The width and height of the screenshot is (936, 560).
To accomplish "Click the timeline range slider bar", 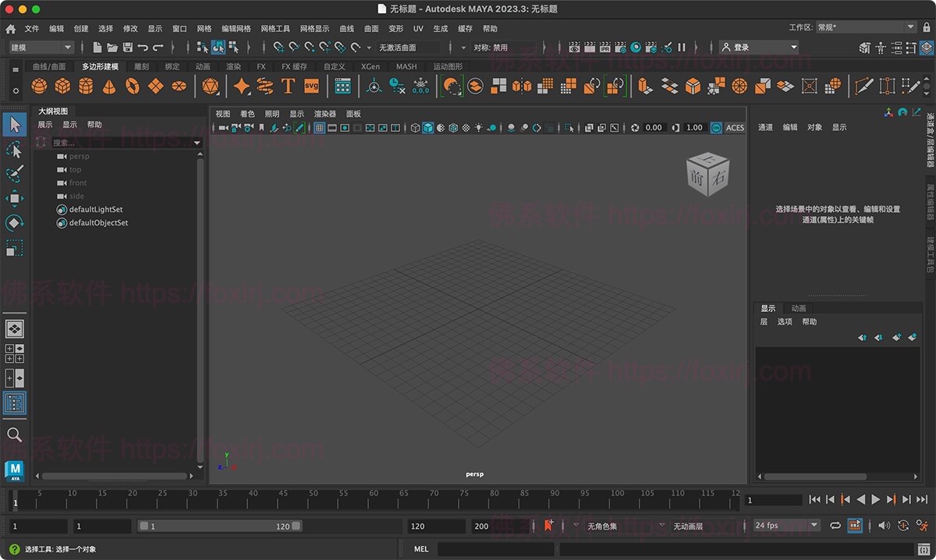I will coord(220,526).
